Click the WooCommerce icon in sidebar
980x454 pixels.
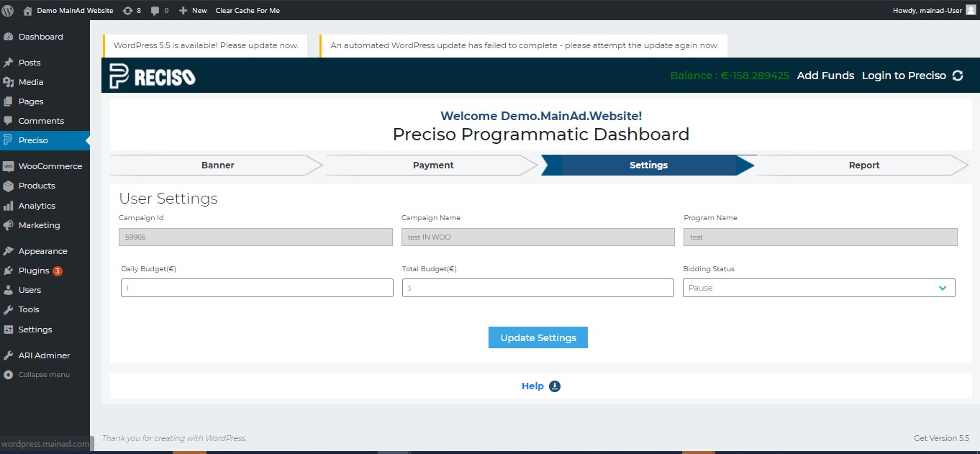[9, 166]
